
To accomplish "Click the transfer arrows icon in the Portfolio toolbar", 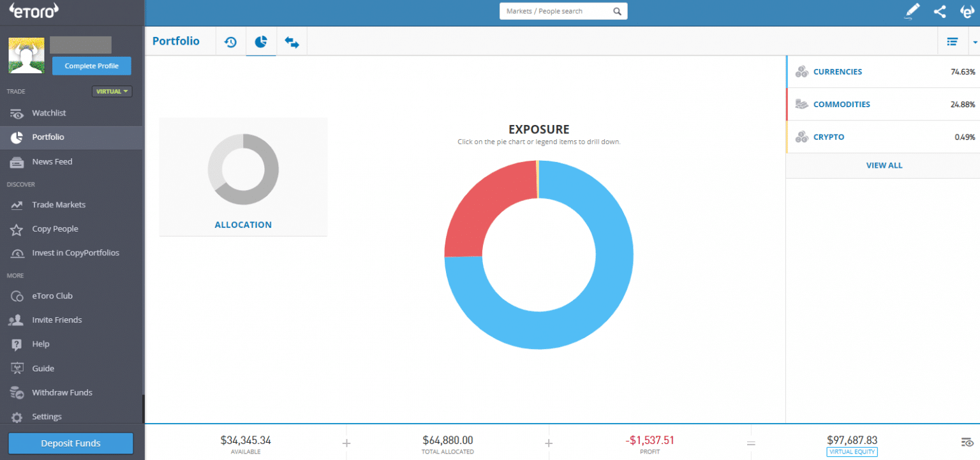I will click(292, 42).
